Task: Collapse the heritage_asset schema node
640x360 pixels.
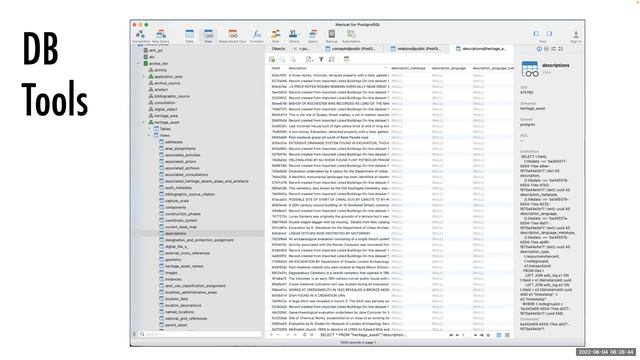Action: tap(144, 122)
